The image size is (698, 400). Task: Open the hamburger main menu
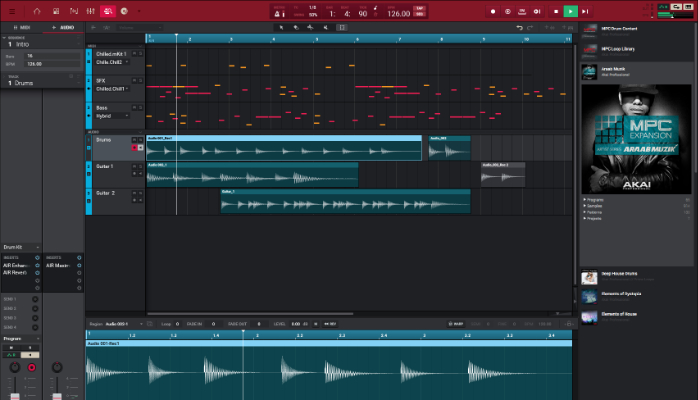click(x=12, y=11)
